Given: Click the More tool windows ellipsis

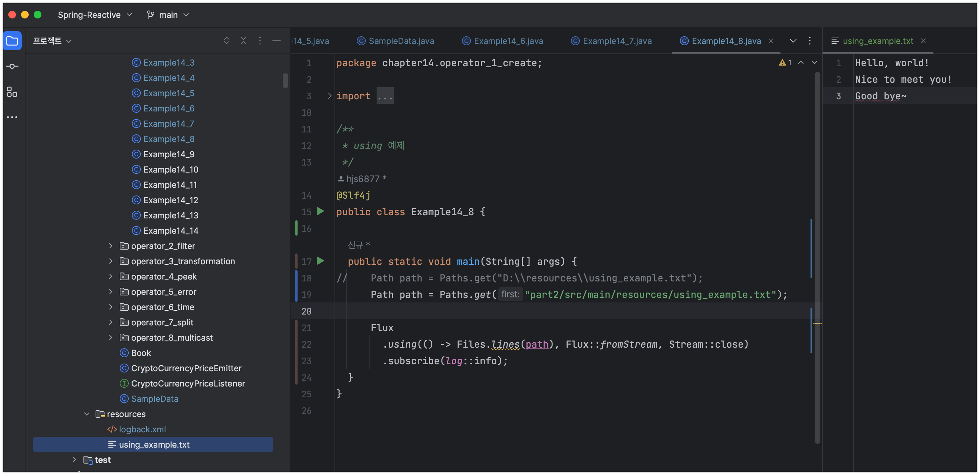Looking at the screenshot, I should [12, 117].
